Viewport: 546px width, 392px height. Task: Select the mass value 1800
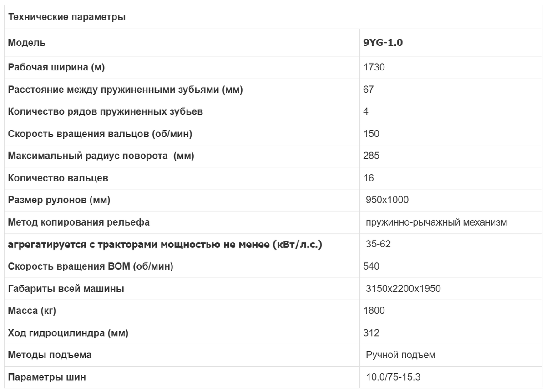click(374, 311)
